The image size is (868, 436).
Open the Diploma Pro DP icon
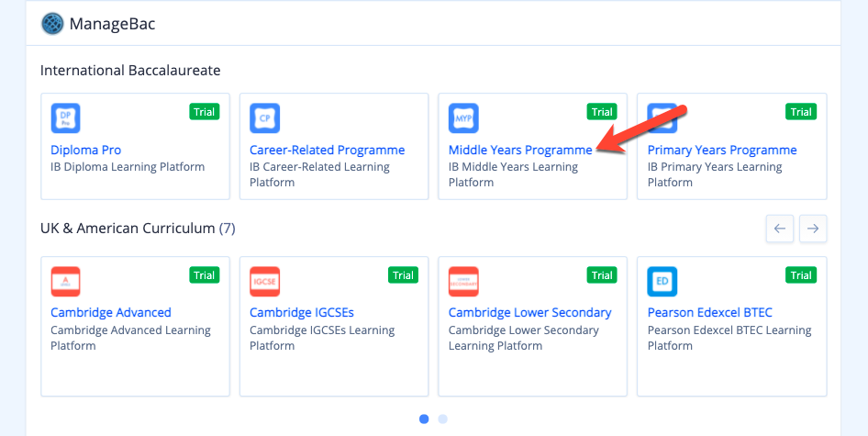click(x=66, y=118)
